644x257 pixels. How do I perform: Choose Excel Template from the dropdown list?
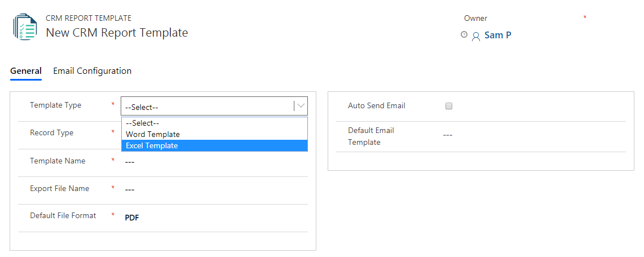click(x=214, y=145)
